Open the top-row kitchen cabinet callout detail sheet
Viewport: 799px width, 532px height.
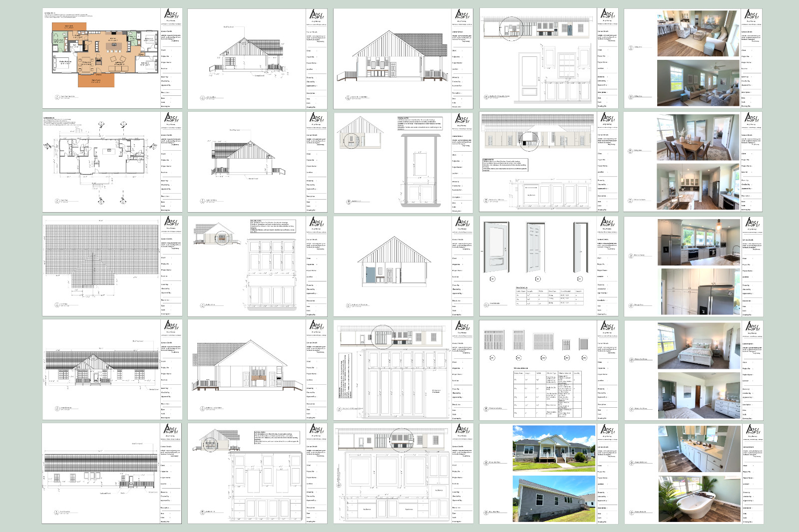(549, 58)
